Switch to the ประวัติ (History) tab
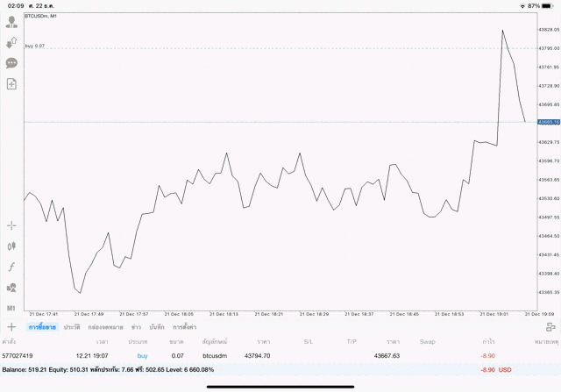Screen dimensions: 561x392 [x=72, y=327]
